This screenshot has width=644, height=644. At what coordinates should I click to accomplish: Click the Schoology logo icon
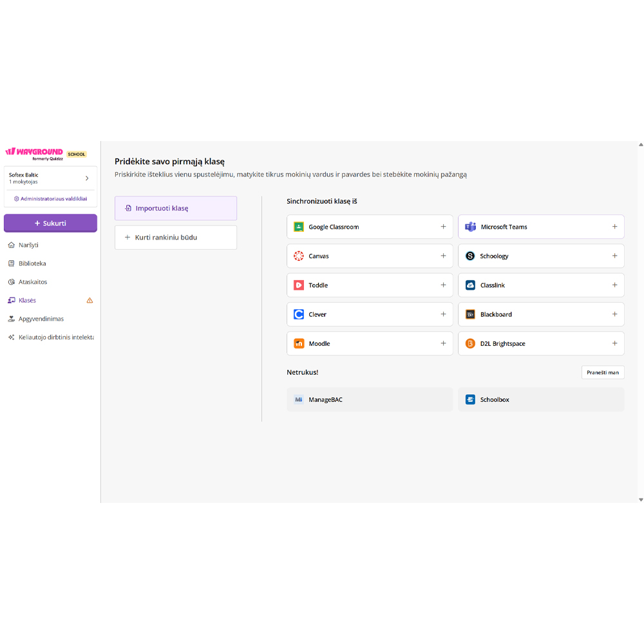[x=470, y=256]
